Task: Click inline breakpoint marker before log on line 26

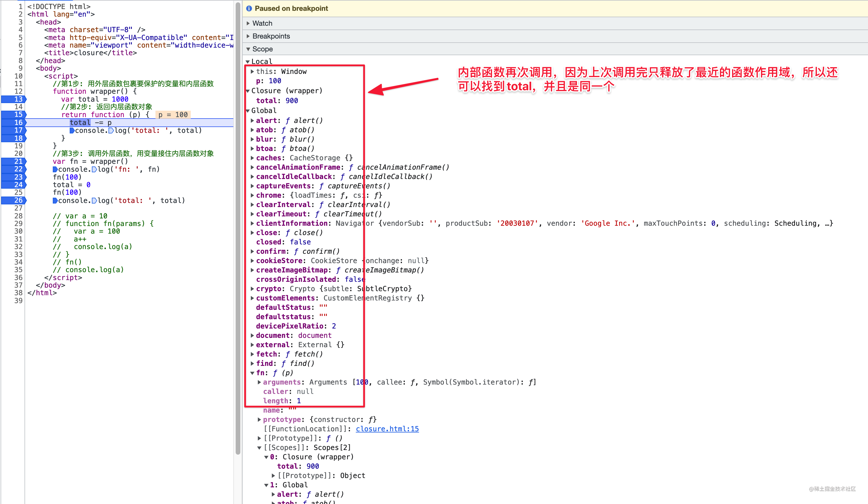Action: tap(94, 201)
